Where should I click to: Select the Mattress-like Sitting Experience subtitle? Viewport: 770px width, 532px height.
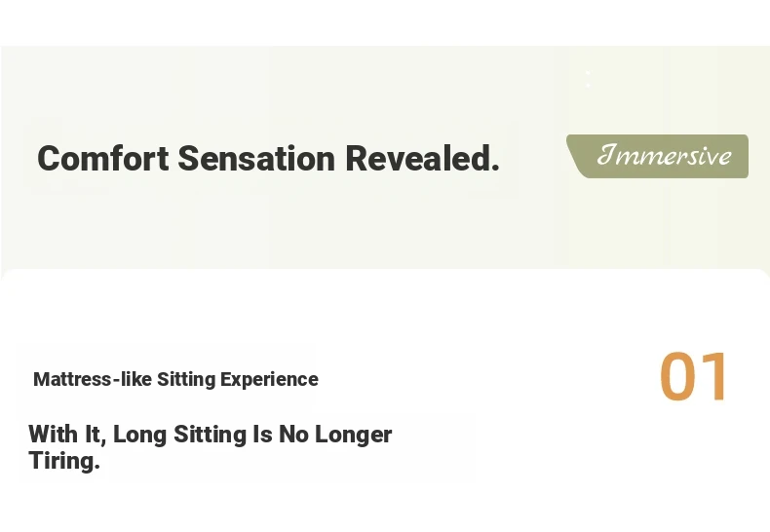175,379
